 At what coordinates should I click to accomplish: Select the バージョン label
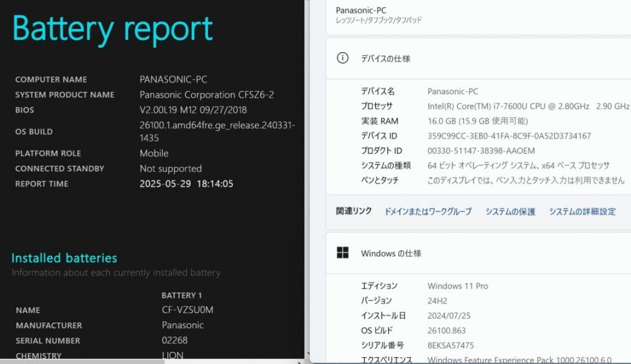pos(376,301)
